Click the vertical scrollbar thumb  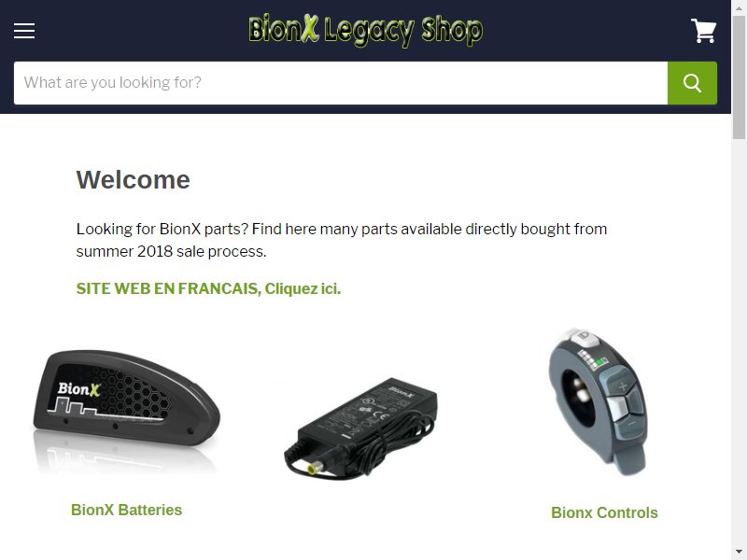point(739,77)
